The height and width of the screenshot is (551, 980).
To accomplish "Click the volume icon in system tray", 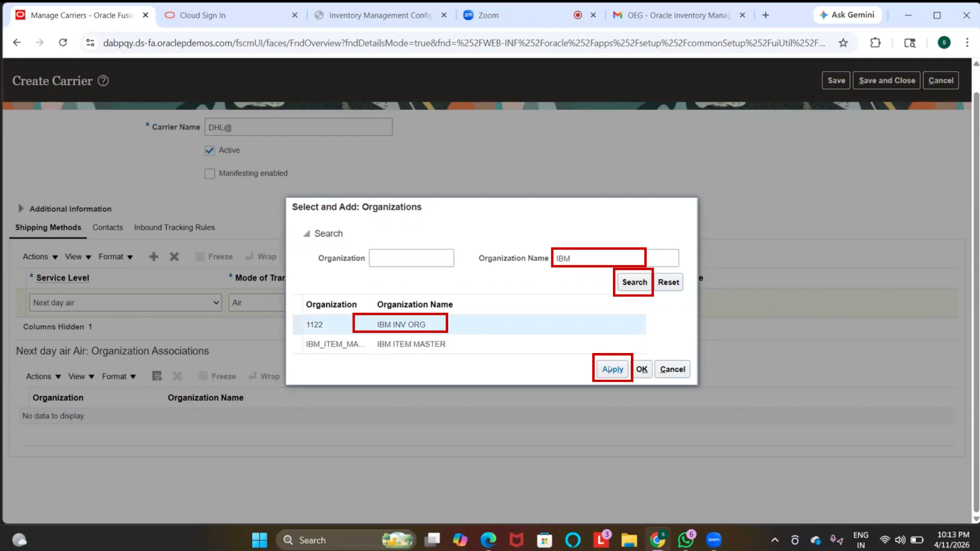I will [900, 540].
